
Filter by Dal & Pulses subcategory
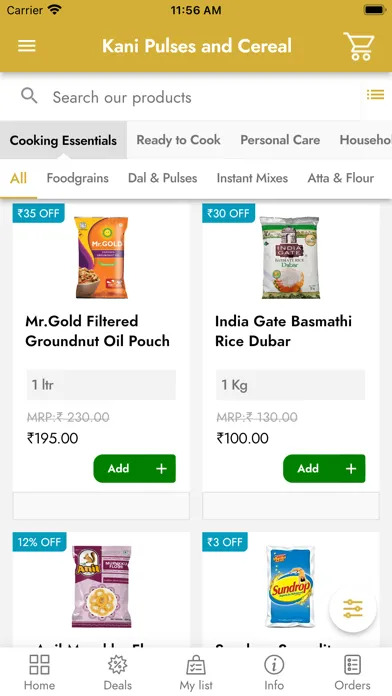[162, 178]
